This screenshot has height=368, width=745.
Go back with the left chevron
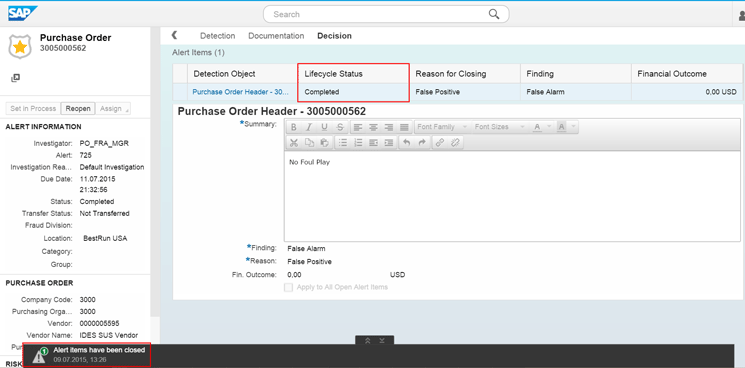(x=174, y=35)
